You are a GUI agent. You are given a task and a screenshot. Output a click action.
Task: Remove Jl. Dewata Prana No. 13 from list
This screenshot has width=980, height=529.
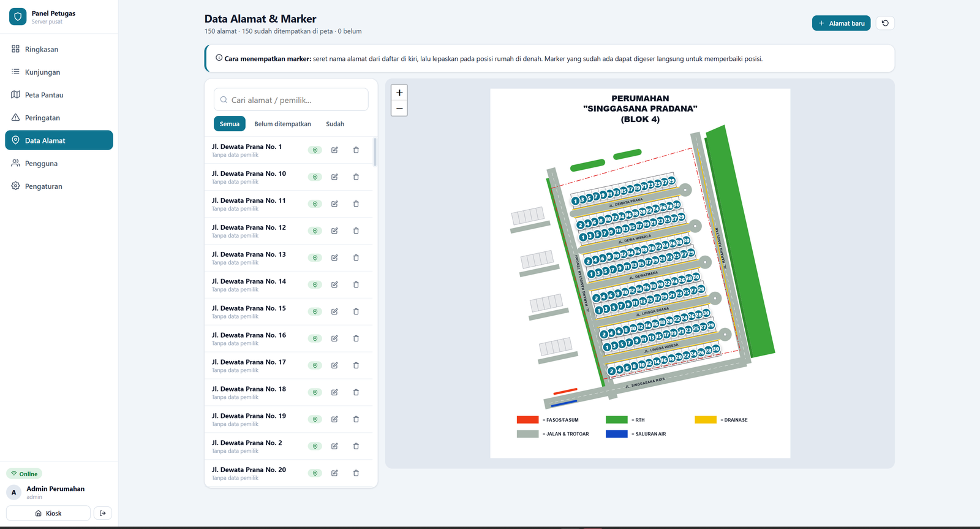(x=356, y=258)
